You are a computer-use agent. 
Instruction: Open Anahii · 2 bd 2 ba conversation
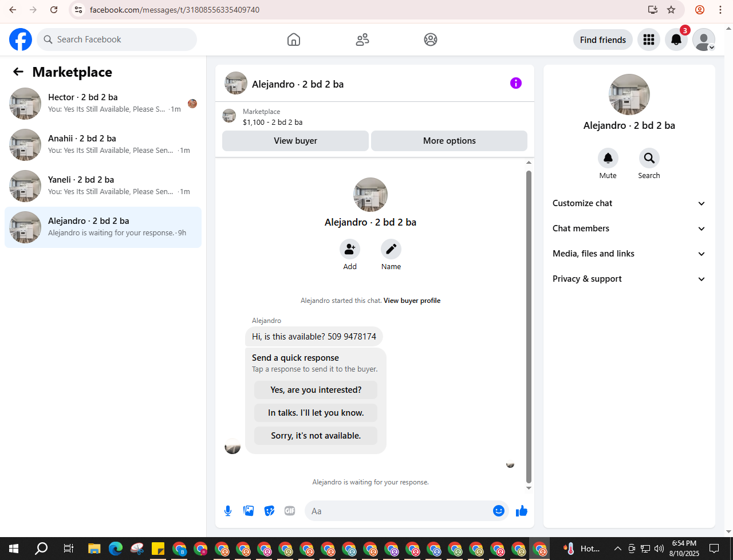[103, 145]
